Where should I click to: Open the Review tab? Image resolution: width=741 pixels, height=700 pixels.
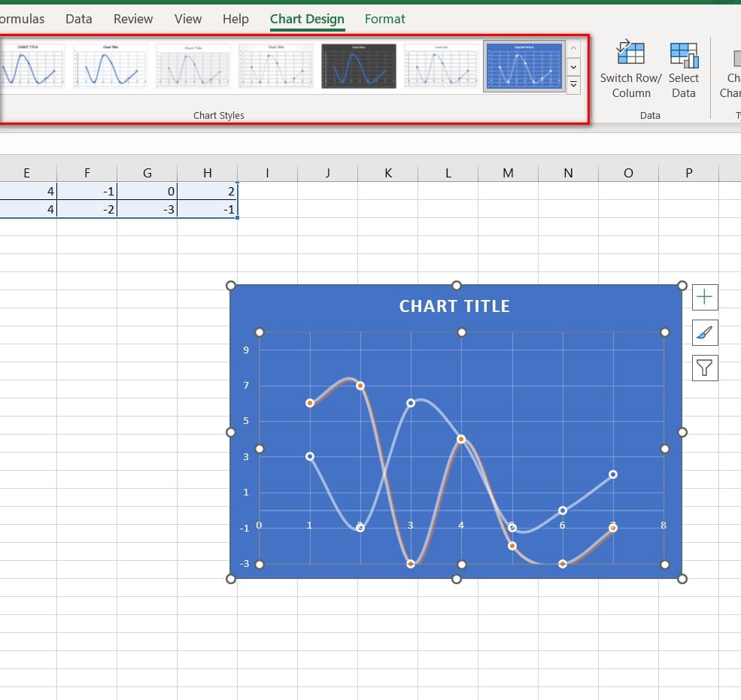tap(133, 19)
